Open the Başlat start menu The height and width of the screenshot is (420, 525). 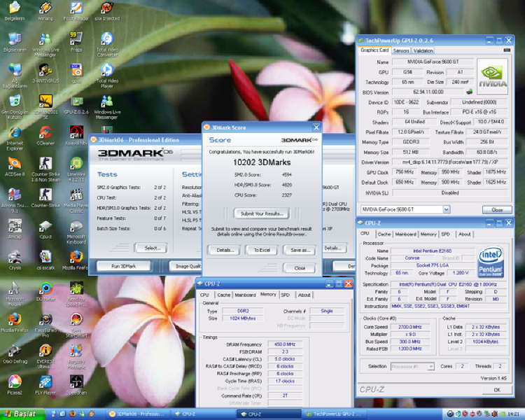22,414
